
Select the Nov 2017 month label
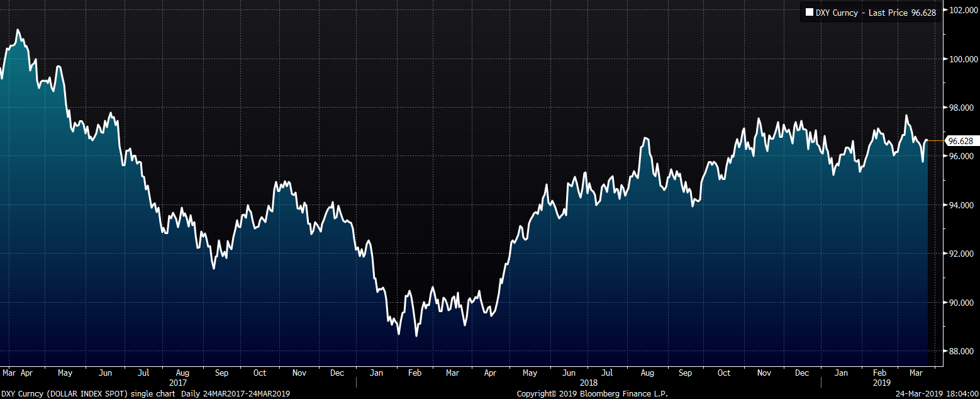coord(299,373)
